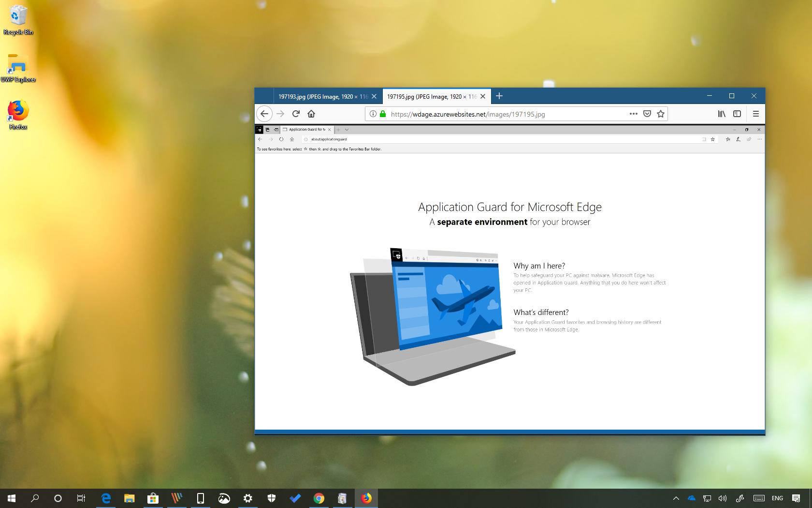Image resolution: width=812 pixels, height=508 pixels.
Task: Open taskbar search magnifier
Action: tap(35, 498)
